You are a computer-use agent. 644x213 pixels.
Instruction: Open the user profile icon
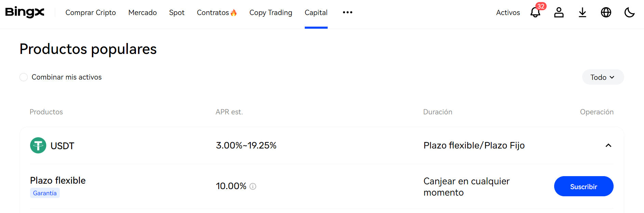click(x=559, y=12)
